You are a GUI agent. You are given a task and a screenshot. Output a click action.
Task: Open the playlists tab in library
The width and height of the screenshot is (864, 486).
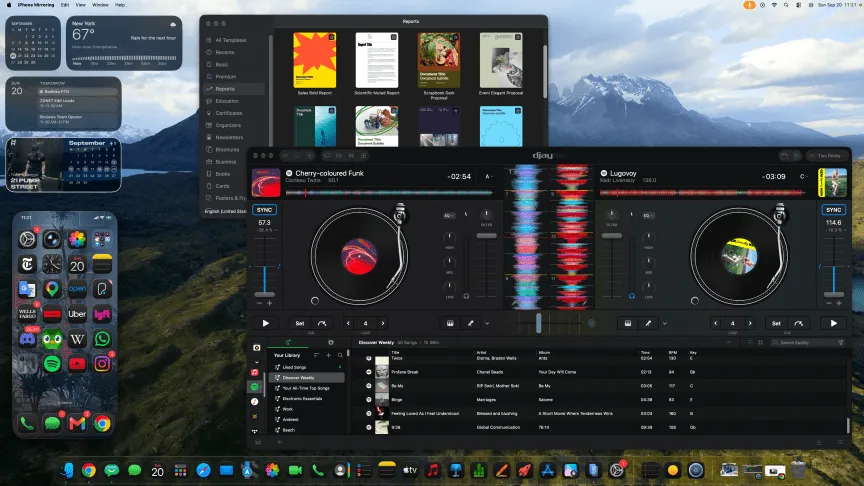[x=288, y=342]
